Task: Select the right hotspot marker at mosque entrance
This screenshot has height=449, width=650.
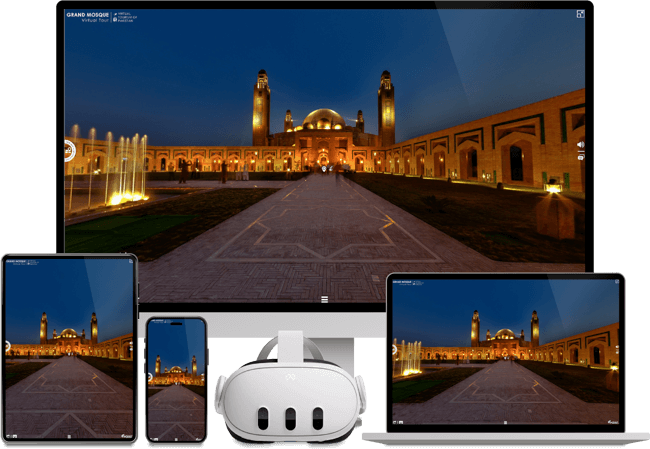Action: tap(331, 169)
